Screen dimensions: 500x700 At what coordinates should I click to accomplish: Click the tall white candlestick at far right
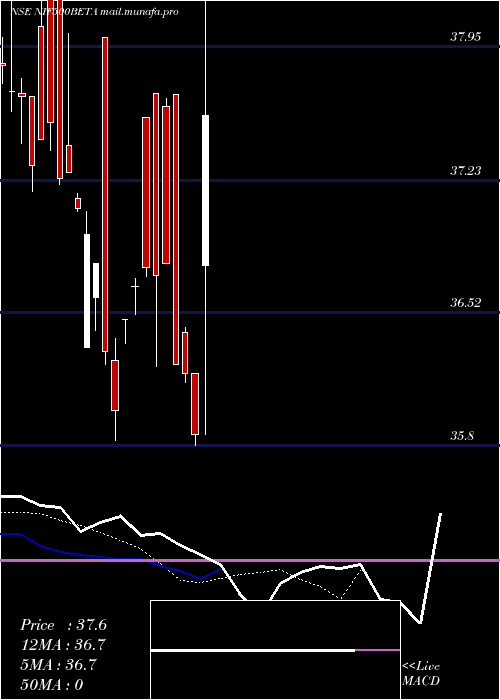click(x=205, y=190)
